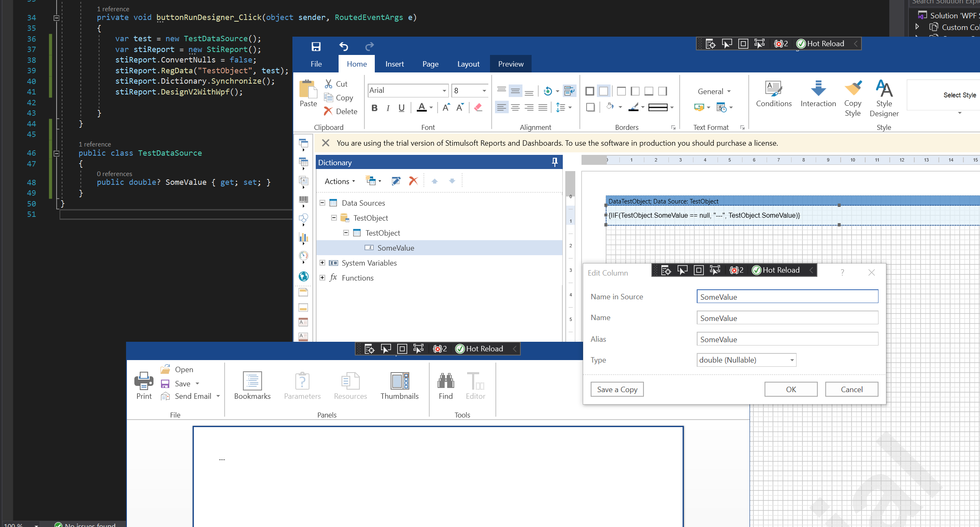
Task: Cut the selected component
Action: click(336, 84)
